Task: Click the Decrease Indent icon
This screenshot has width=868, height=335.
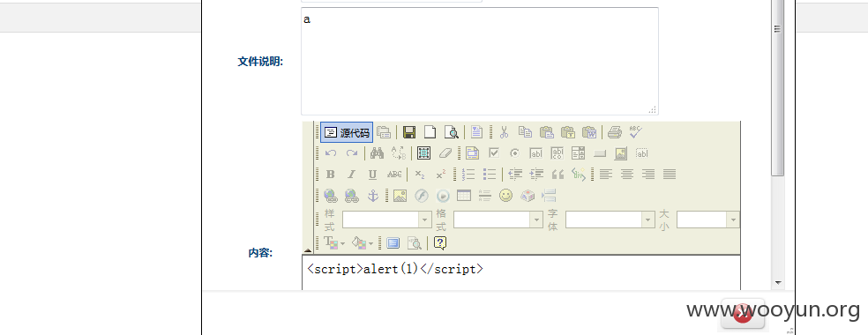Action: pyautogui.click(x=515, y=175)
